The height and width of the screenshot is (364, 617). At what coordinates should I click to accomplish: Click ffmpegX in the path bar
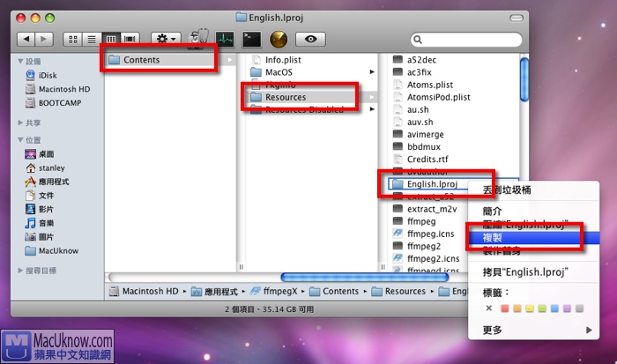click(273, 291)
